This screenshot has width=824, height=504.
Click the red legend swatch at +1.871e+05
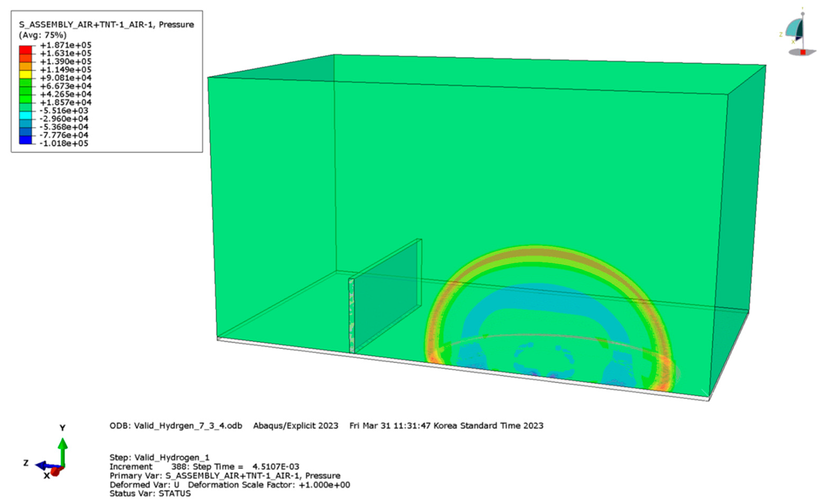[25, 50]
